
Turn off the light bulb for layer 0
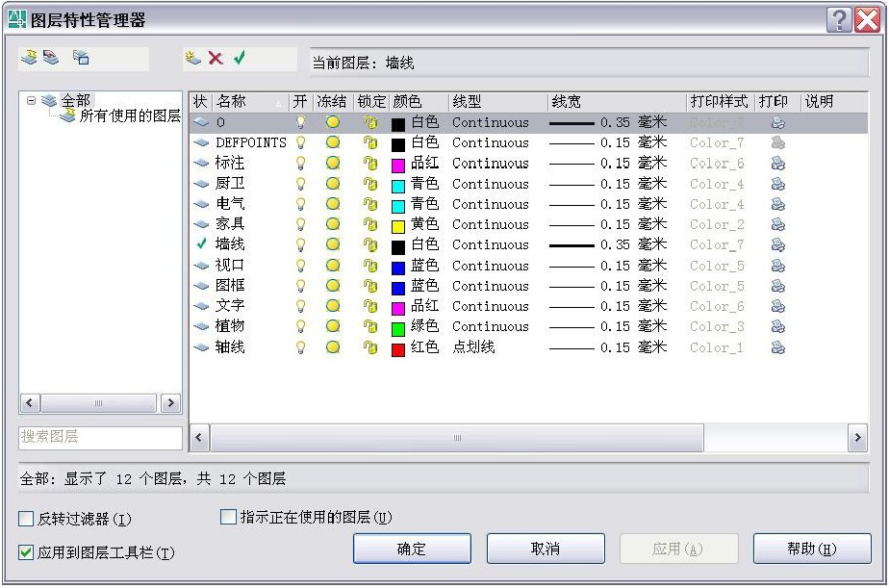[x=300, y=122]
